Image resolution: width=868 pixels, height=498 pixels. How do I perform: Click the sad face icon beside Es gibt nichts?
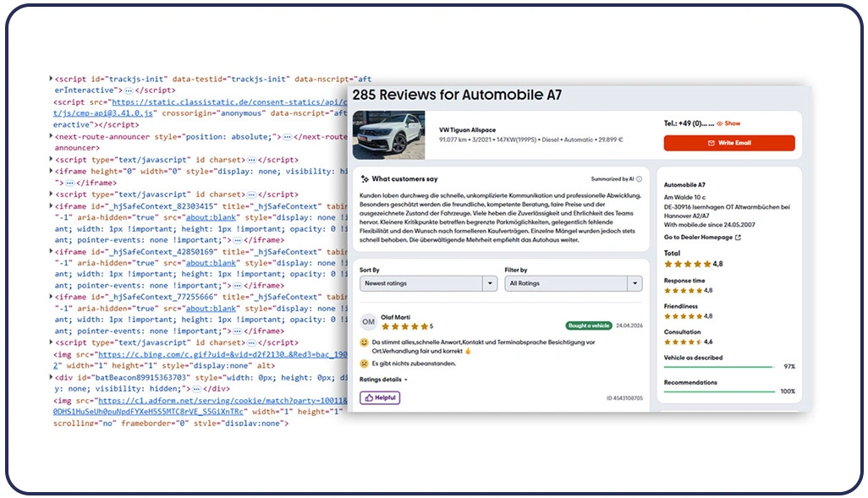pyautogui.click(x=365, y=364)
